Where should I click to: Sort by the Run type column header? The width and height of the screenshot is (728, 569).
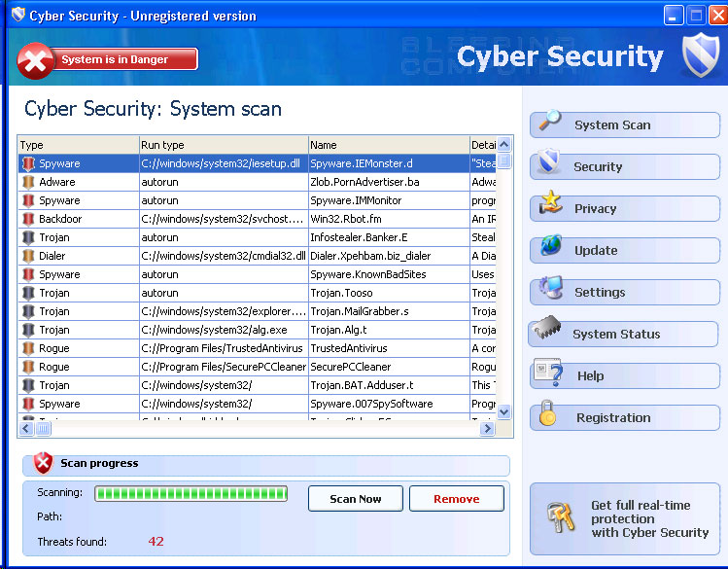224,145
